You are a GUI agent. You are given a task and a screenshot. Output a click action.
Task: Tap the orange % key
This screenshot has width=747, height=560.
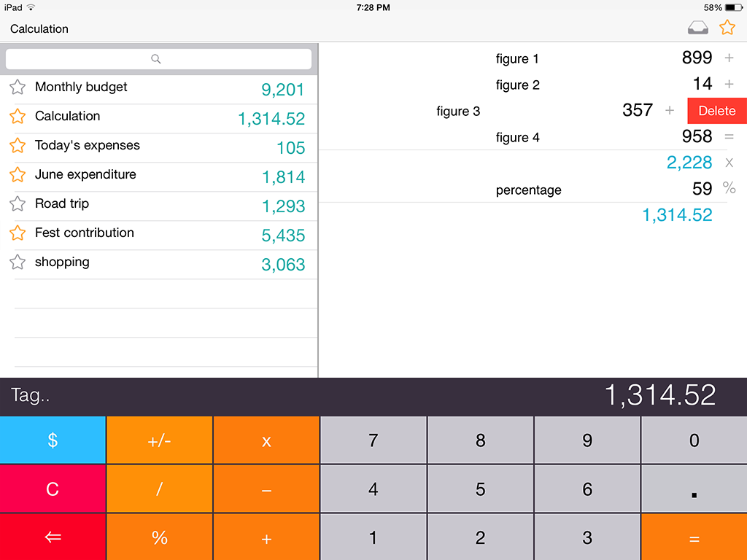(x=159, y=537)
